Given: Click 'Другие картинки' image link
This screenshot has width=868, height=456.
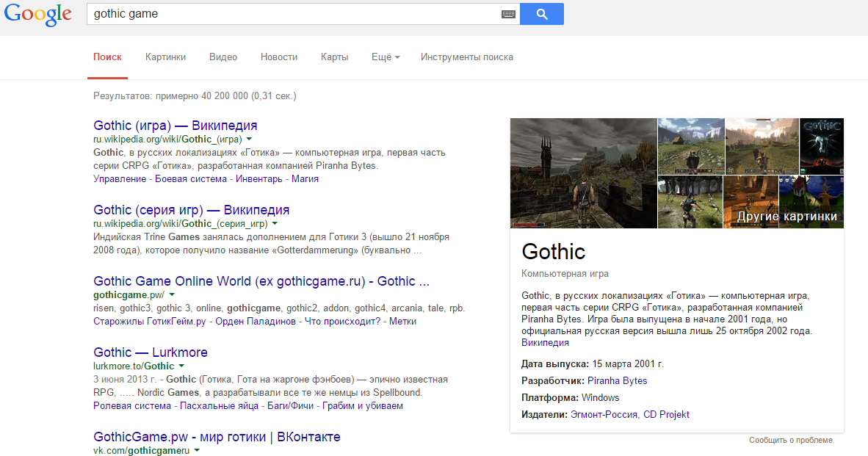Looking at the screenshot, I should tap(786, 217).
